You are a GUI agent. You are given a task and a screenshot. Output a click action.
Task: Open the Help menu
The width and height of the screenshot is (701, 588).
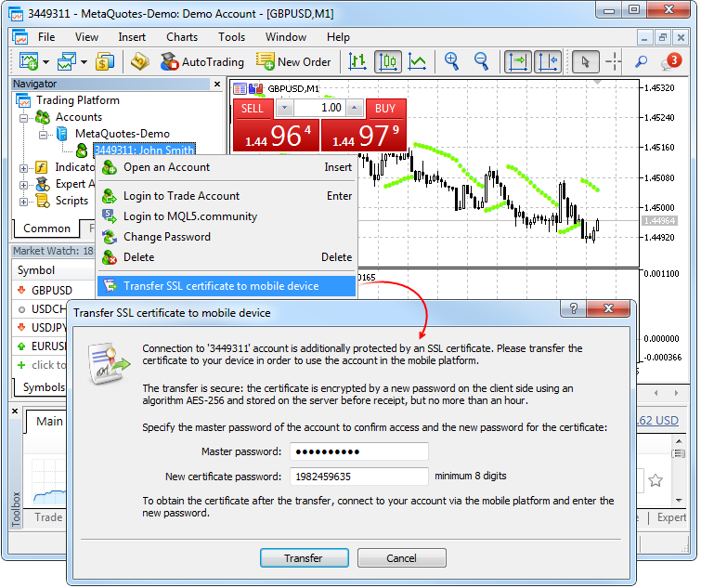coord(338,37)
